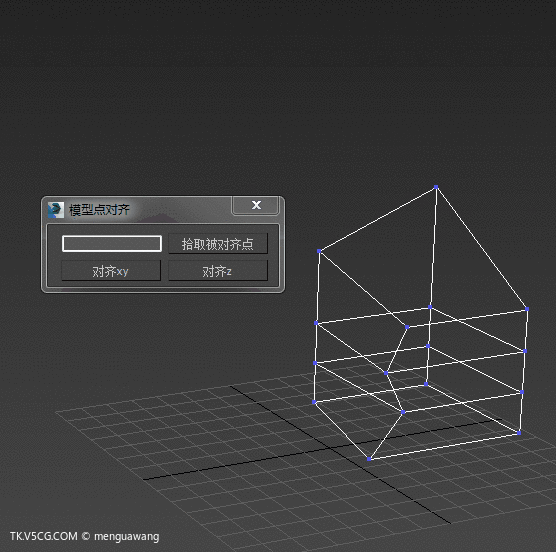This screenshot has width=556, height=552.
Task: Click the long roof edge from apex to right corner
Action: click(x=482, y=248)
